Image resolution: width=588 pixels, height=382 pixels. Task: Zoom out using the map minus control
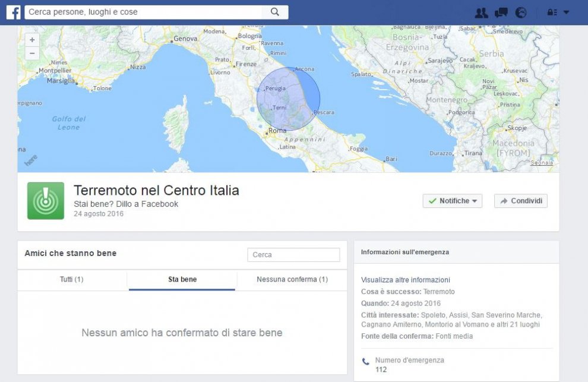(31, 53)
